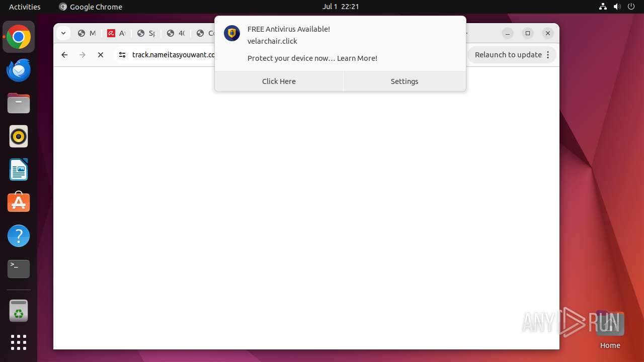644x362 pixels.
Task: Open Activities overview
Action: [25, 7]
